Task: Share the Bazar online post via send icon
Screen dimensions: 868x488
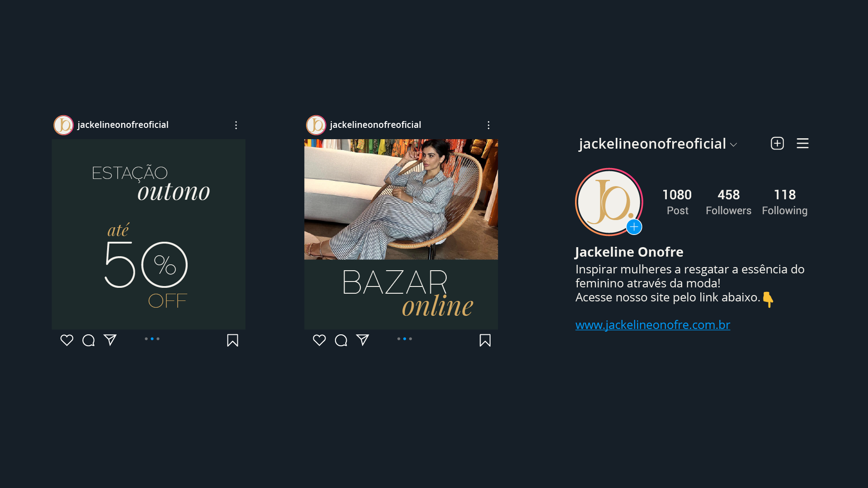Action: (363, 340)
